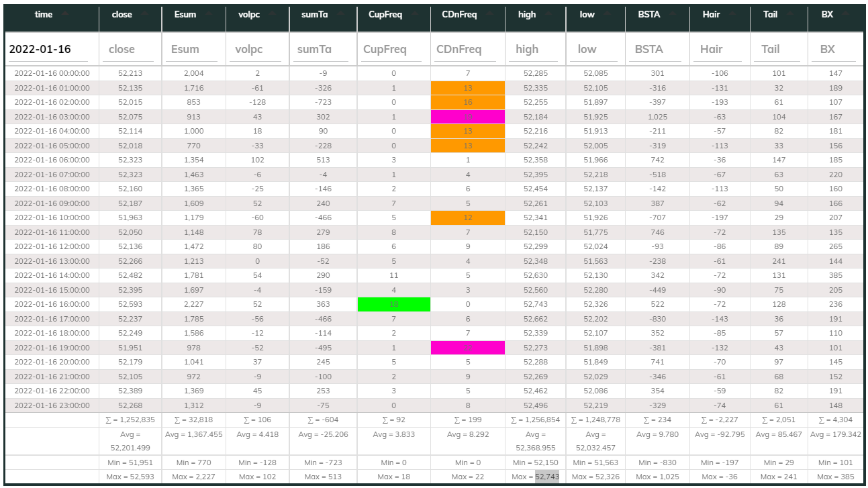This screenshot has height=488, width=868.
Task: Select the Tail minimum Min = 29
Action: click(x=779, y=462)
